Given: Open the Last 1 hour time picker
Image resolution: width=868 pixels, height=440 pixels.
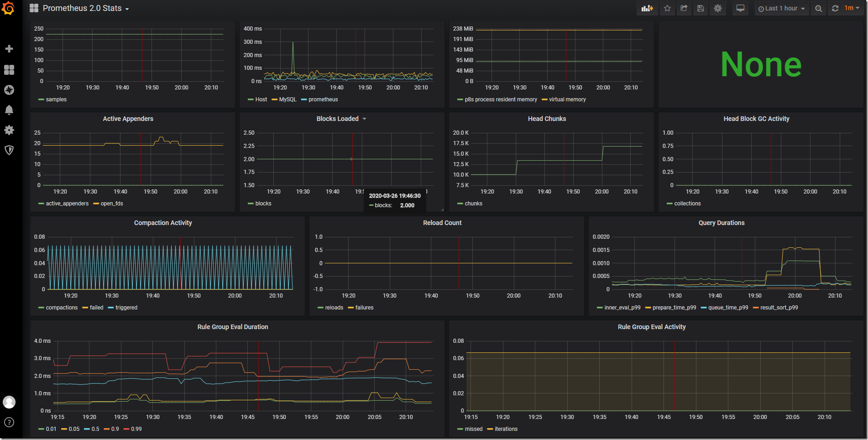Looking at the screenshot, I should pos(781,8).
